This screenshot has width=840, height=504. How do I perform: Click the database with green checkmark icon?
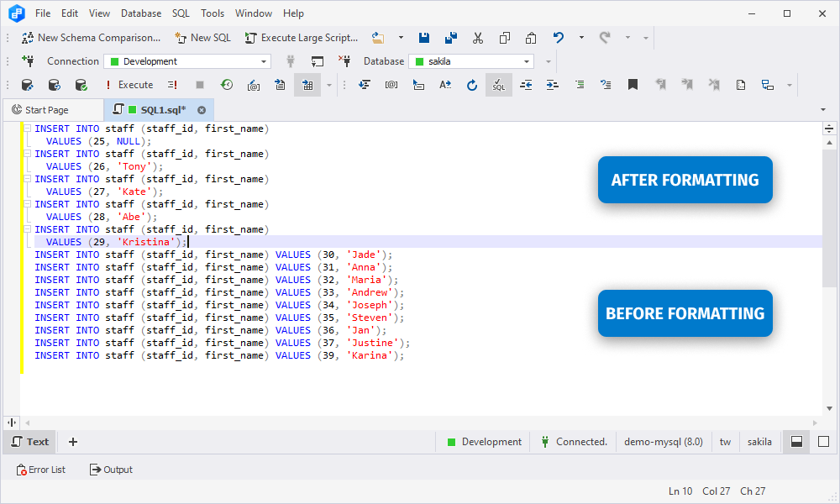(81, 85)
